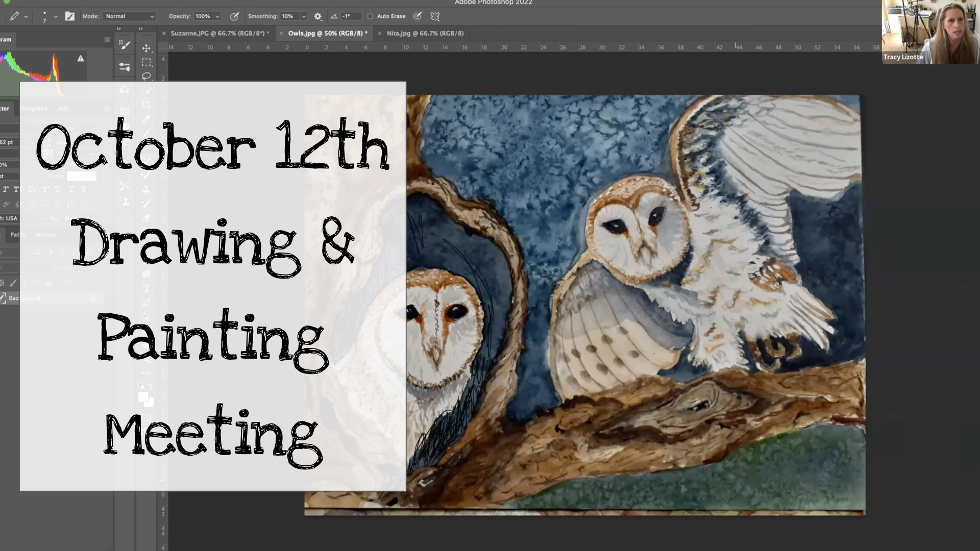Select the Eyedropper tool
This screenshot has height=551, width=980.
[x=146, y=119]
